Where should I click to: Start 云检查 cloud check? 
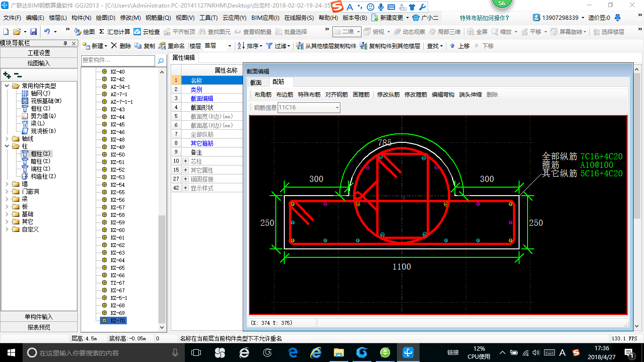[x=147, y=32]
